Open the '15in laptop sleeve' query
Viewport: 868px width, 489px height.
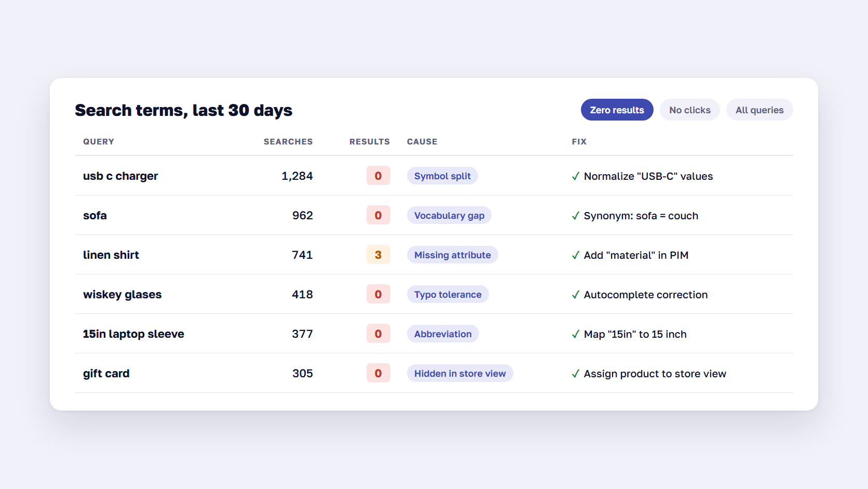(133, 334)
